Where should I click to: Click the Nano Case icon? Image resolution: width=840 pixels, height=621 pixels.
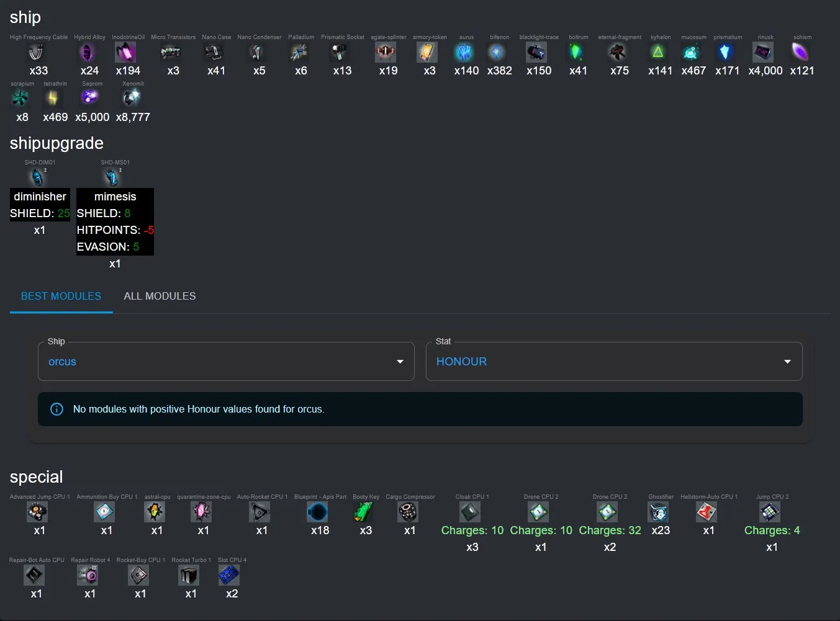[x=215, y=53]
